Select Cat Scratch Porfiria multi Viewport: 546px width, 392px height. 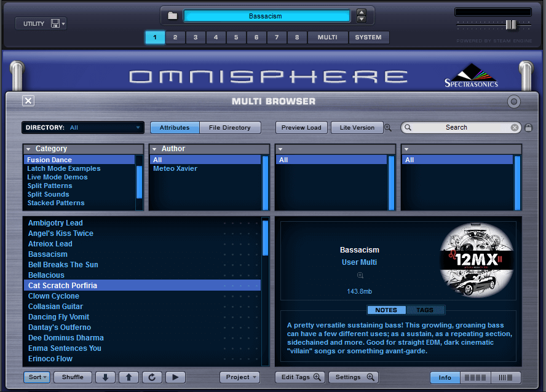point(142,286)
